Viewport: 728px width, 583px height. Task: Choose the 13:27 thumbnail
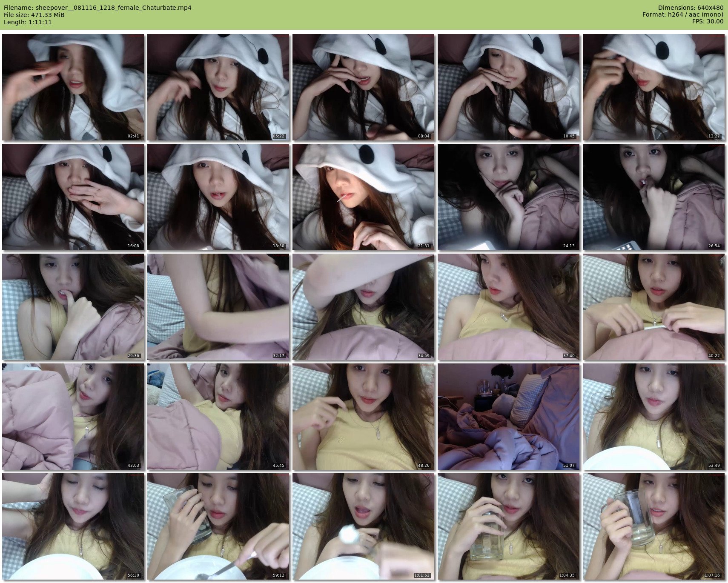click(653, 87)
